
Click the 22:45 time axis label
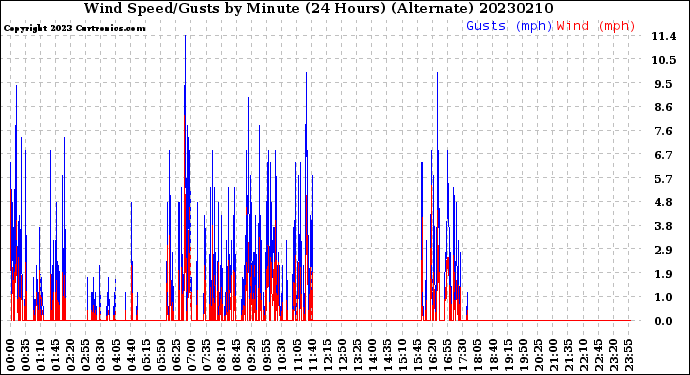(x=597, y=355)
